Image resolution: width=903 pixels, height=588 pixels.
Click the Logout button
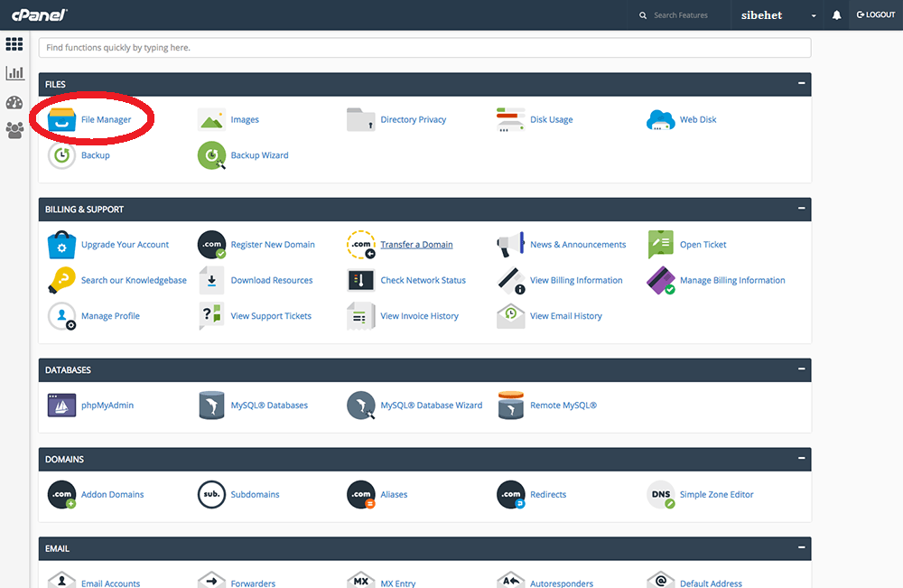point(875,15)
